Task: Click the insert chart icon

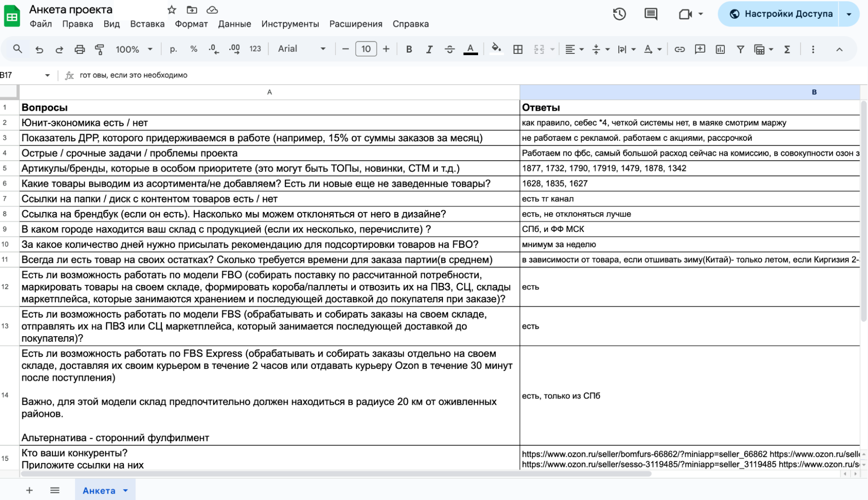Action: coord(720,49)
